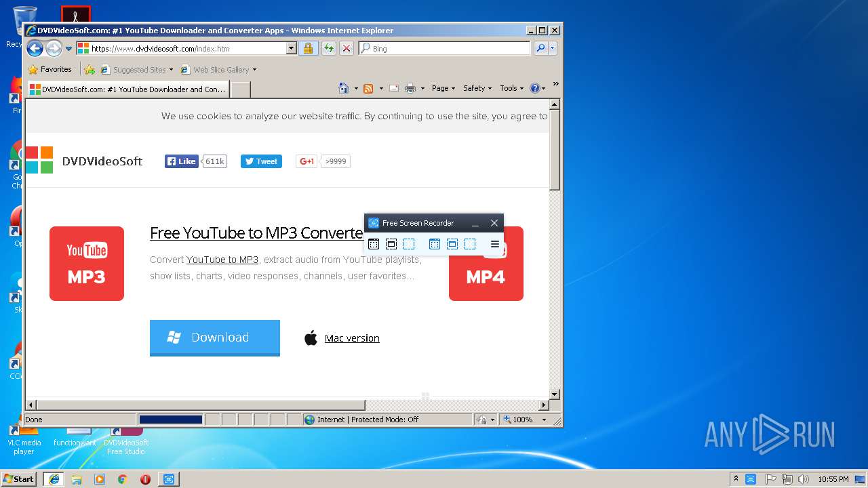Open recent pages dropdown beside Forward
The width and height of the screenshot is (868, 488).
[68, 49]
